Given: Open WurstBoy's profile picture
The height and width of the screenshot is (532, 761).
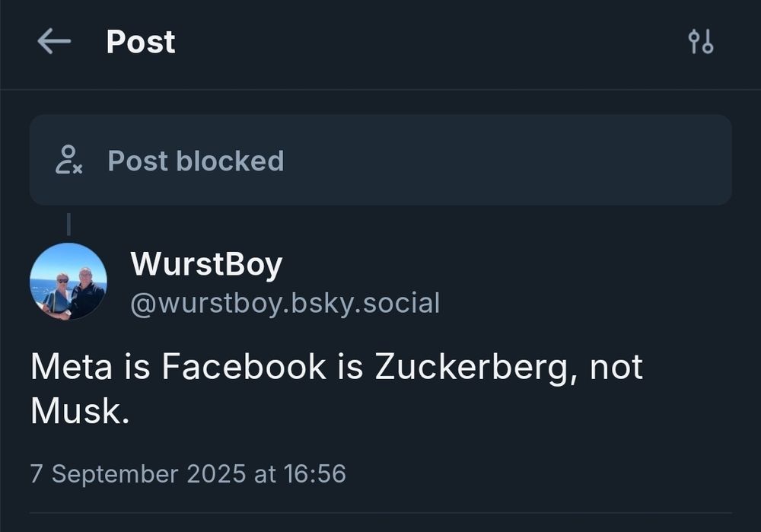Looking at the screenshot, I should (x=68, y=282).
